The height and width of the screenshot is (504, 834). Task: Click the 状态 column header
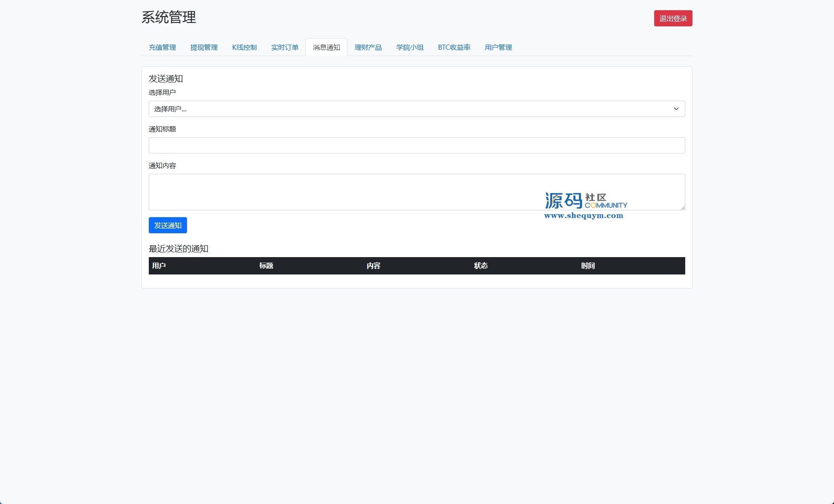click(x=481, y=266)
